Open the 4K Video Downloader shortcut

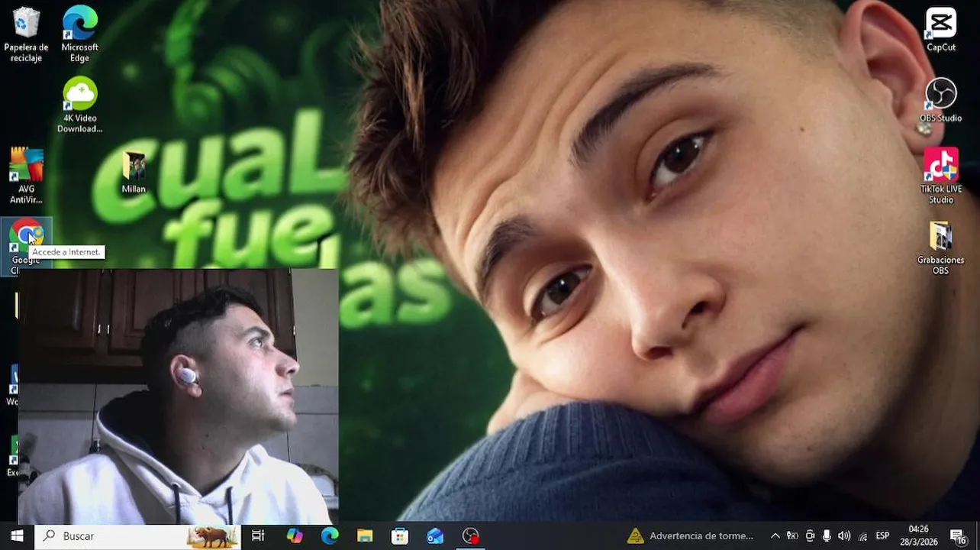point(79,105)
